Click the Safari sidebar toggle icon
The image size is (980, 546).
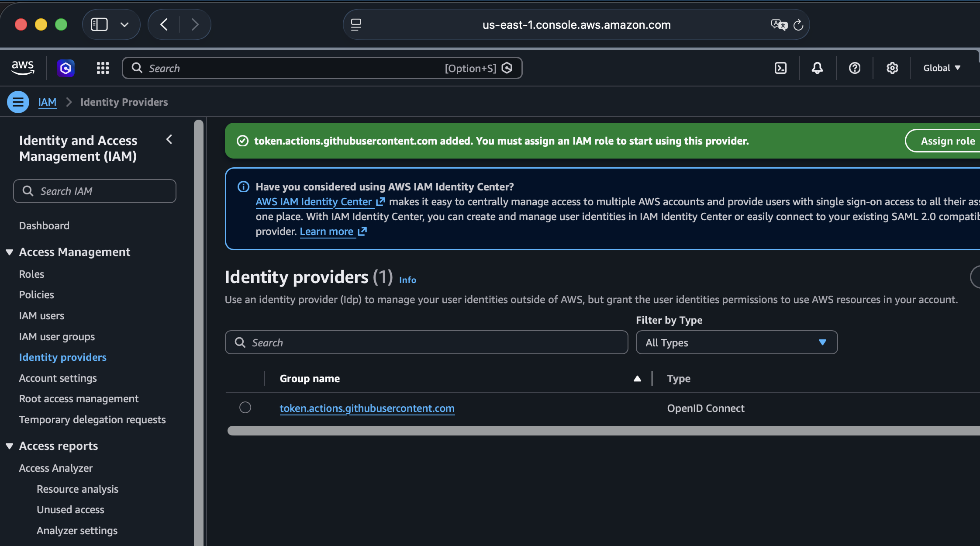[99, 24]
